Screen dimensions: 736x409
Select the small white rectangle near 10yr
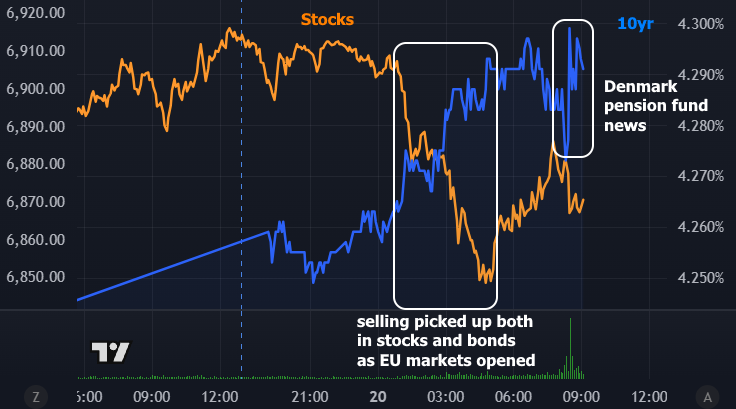(x=555, y=90)
